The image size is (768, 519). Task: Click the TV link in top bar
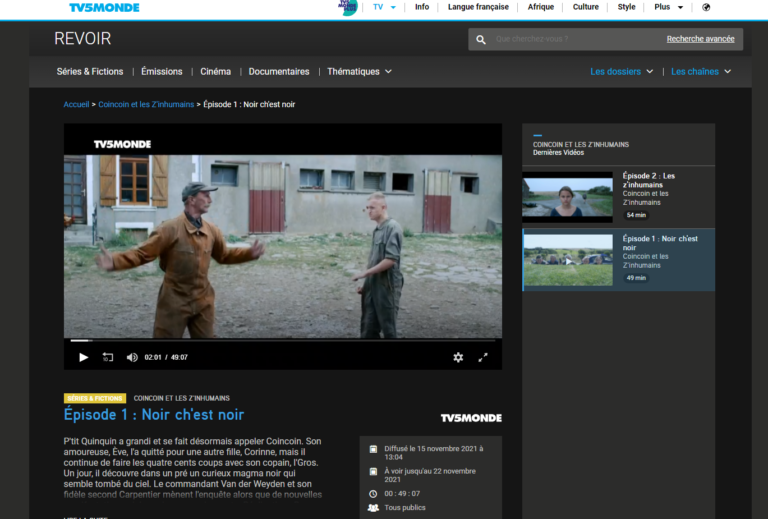(378, 7)
